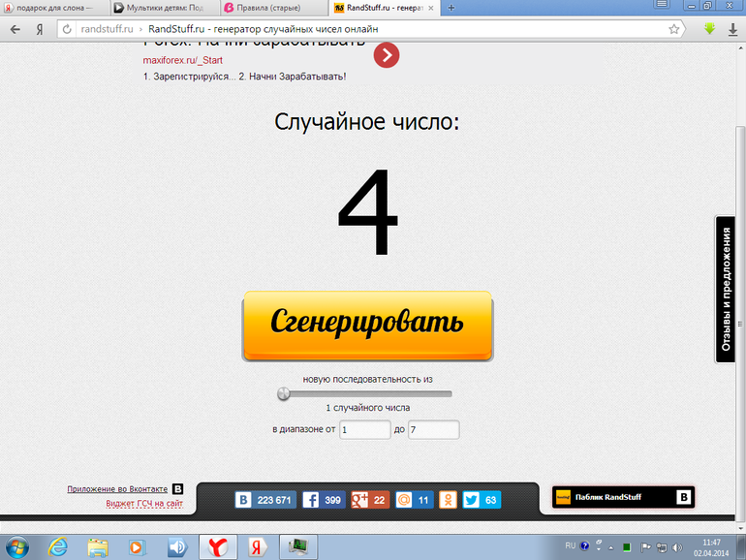Open the 'Виджет ГСЧ на сайт' link
746x560 pixels.
point(144,504)
